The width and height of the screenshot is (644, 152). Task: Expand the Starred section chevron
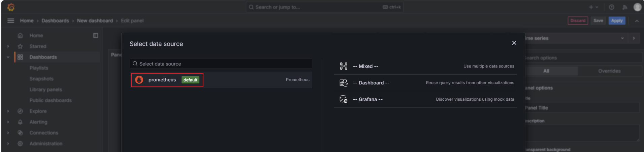(x=8, y=46)
